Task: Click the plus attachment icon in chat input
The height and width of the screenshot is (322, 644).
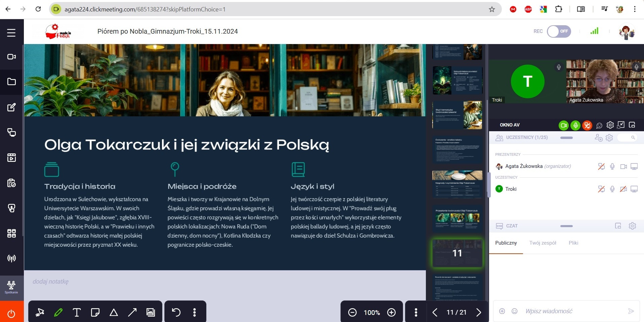Action: [x=502, y=311]
